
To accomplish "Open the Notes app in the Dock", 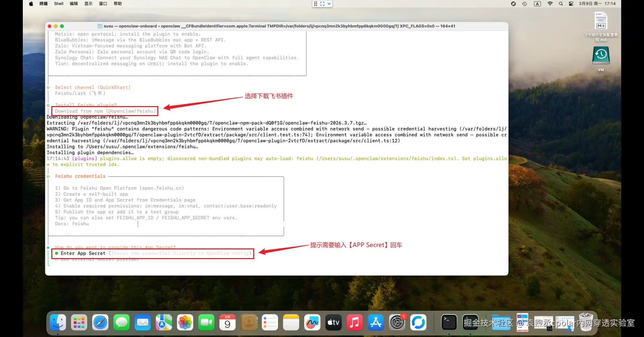I will 291,323.
